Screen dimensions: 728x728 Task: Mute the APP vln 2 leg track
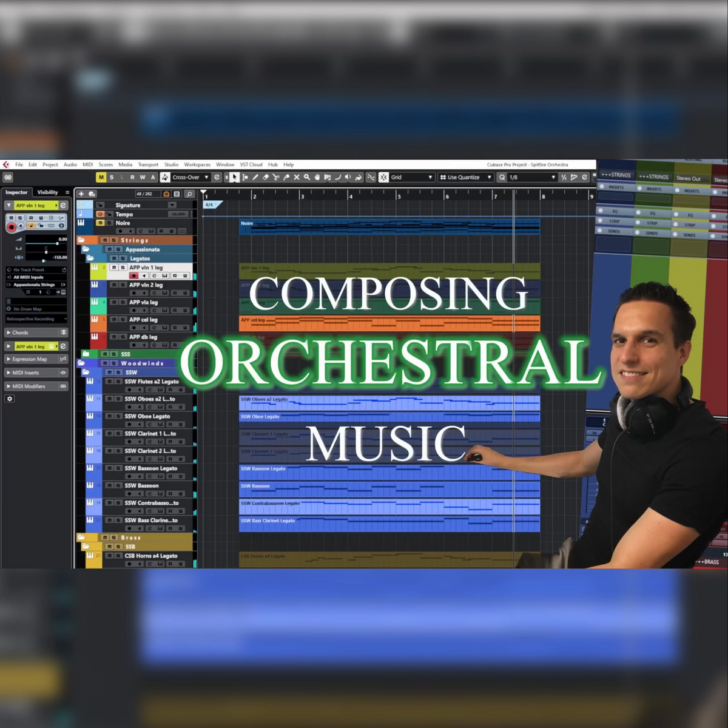click(x=113, y=285)
